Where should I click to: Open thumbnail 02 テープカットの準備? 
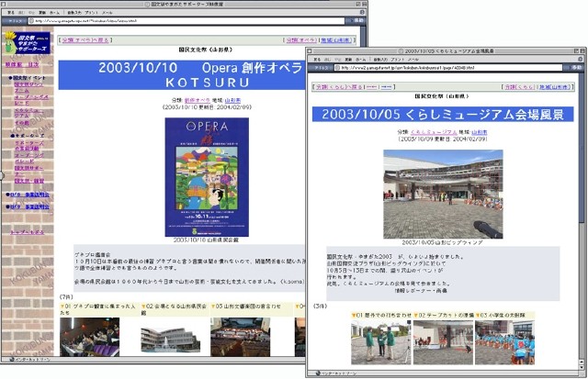point(443,342)
